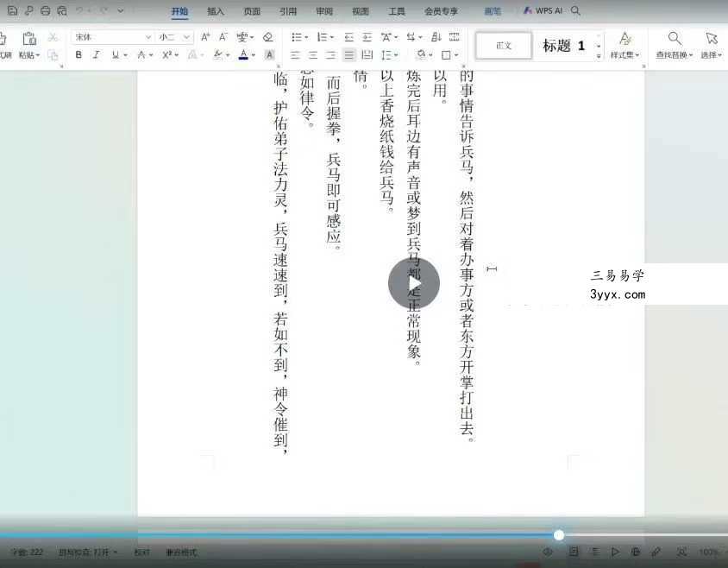This screenshot has height=568, width=728.
Task: Click the page layout view icon in status bar
Action: point(574,552)
